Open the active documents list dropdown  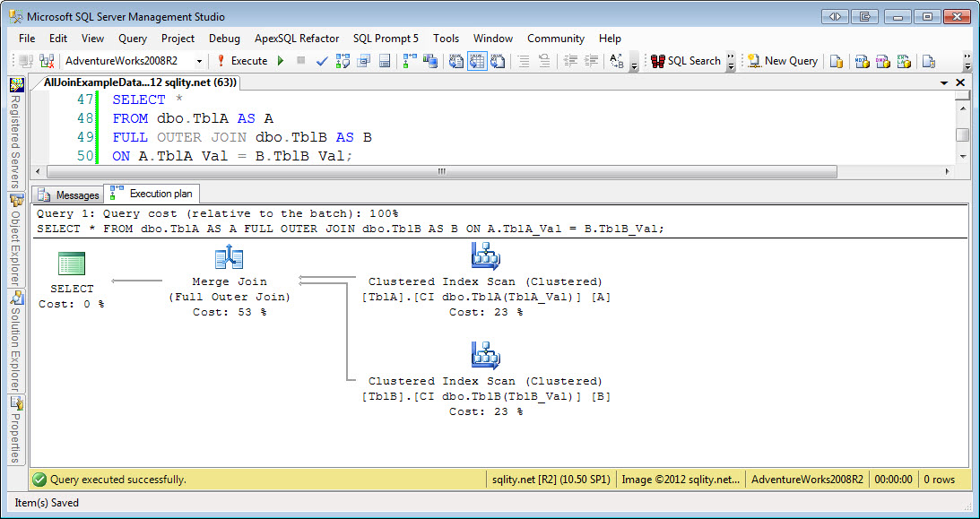pos(944,83)
